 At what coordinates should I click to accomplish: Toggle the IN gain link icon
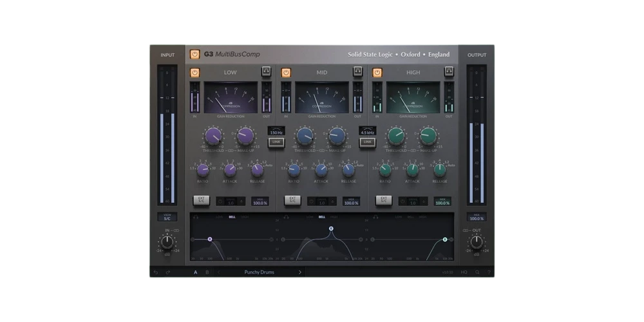click(x=176, y=231)
